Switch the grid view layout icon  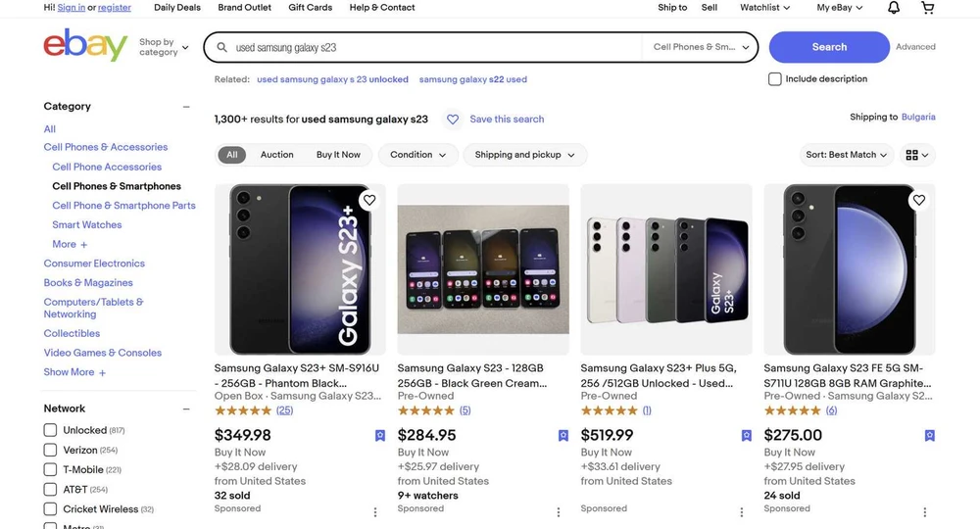pyautogui.click(x=917, y=155)
